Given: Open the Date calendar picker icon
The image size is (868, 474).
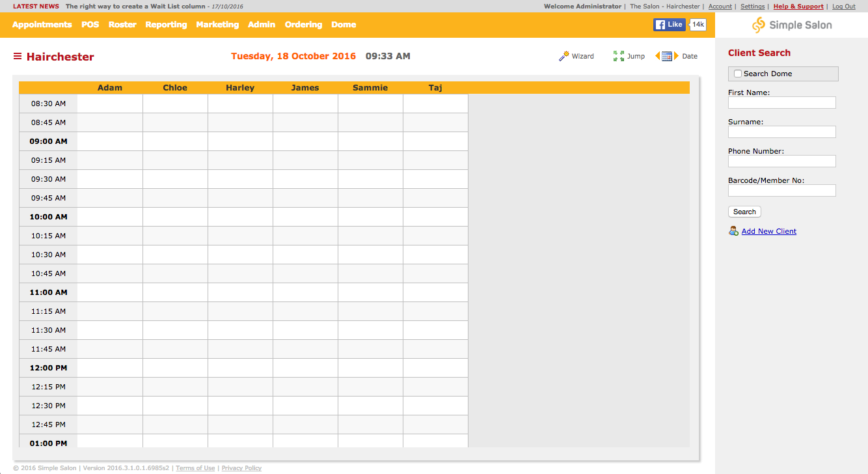Looking at the screenshot, I should click(667, 56).
